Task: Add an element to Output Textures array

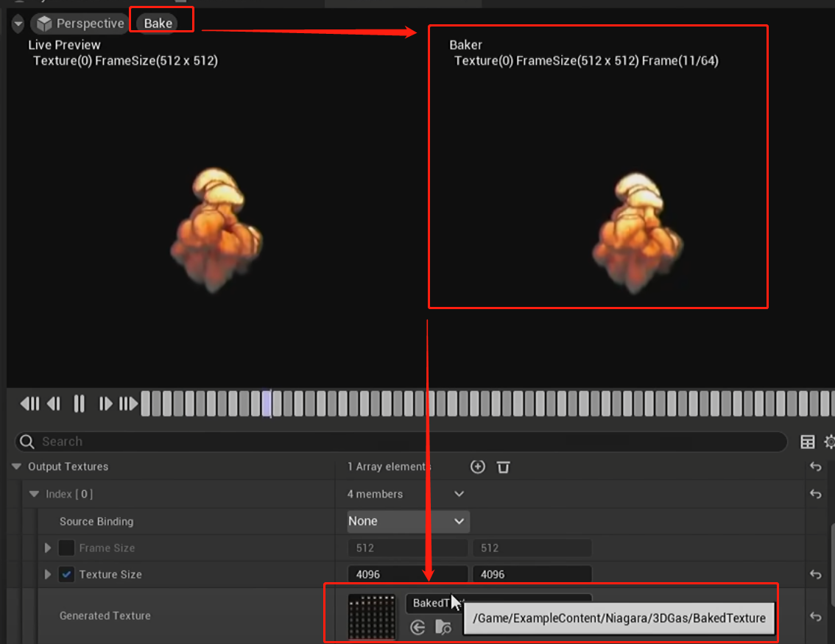Action: pos(478,467)
